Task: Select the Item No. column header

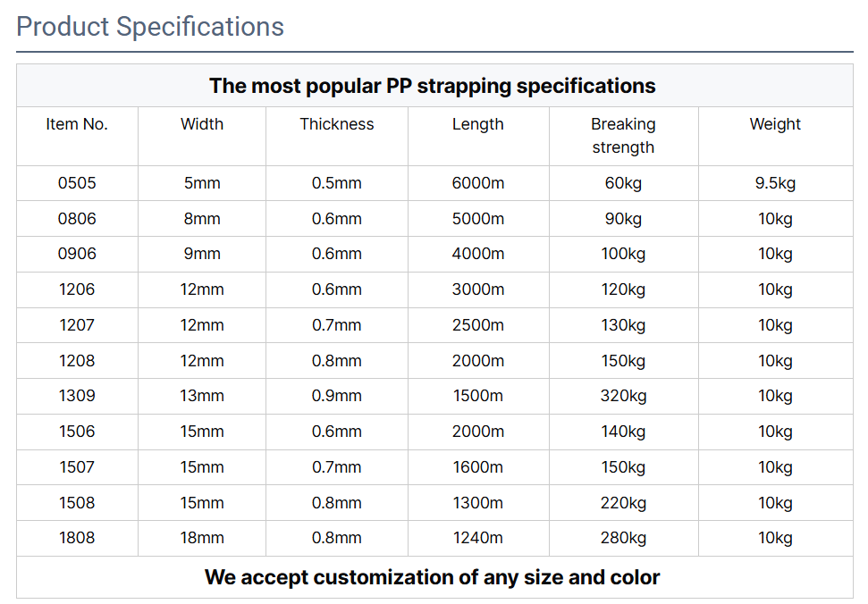Action: (77, 124)
